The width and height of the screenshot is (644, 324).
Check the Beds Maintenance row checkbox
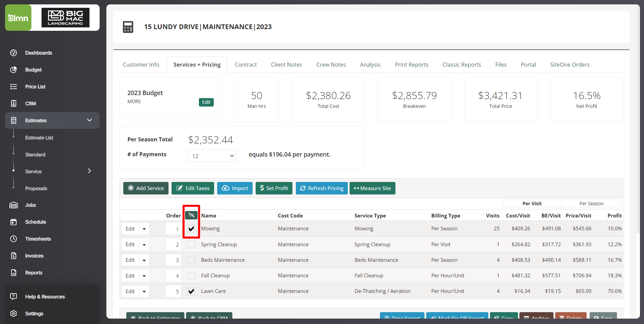click(x=191, y=260)
